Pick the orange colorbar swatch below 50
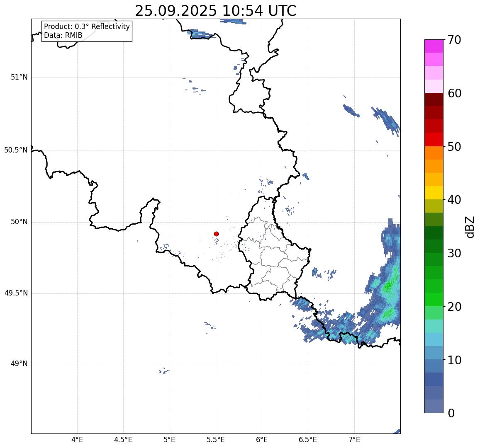Viewport: 480px width, 448px height. [434, 153]
